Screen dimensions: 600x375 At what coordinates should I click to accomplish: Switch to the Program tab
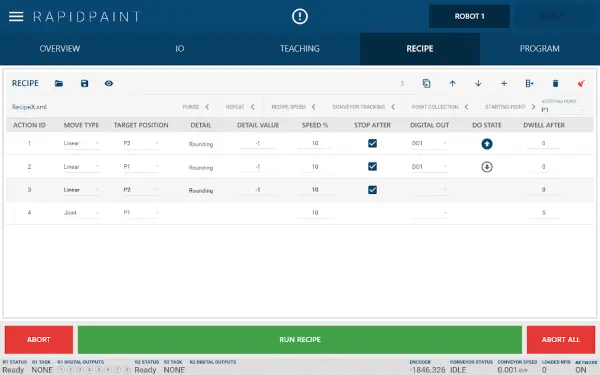pos(540,49)
